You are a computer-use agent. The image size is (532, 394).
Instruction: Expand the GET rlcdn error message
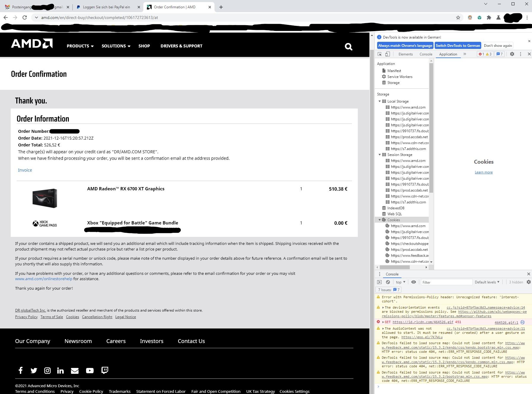[383, 322]
